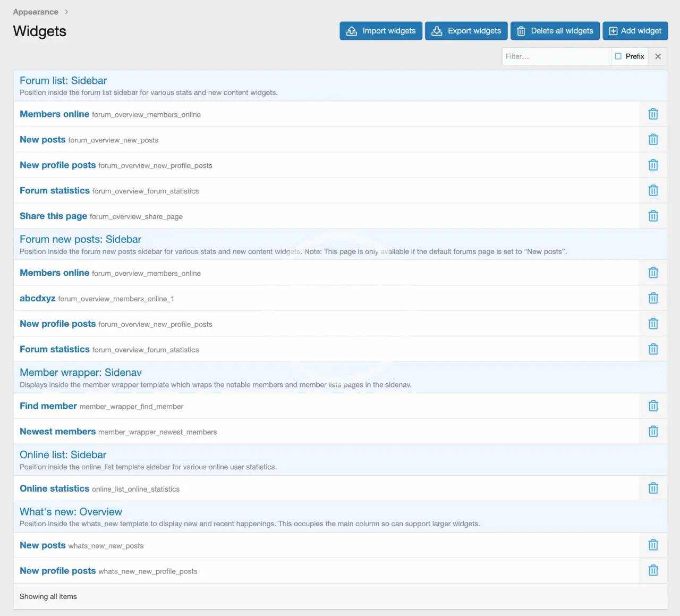Viewport: 680px width, 616px height.
Task: Trash the whats_new_new_posts widget
Action: coord(653,545)
